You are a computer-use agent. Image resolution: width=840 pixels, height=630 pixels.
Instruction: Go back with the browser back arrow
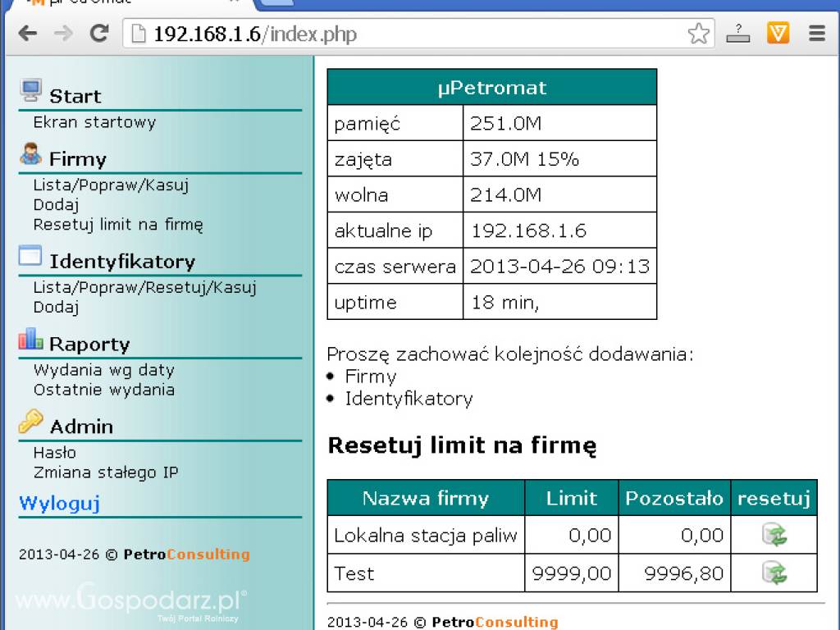click(x=27, y=34)
